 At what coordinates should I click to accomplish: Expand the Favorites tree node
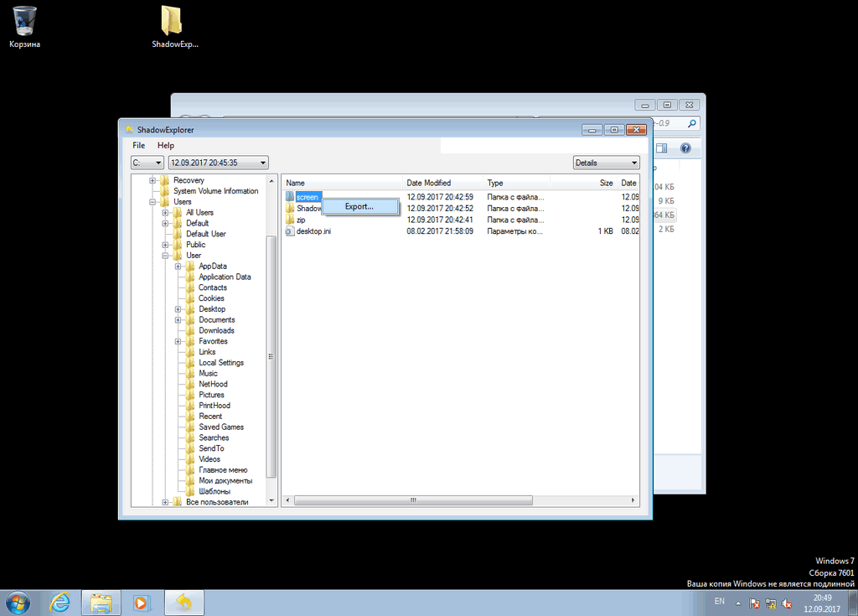pyautogui.click(x=178, y=341)
